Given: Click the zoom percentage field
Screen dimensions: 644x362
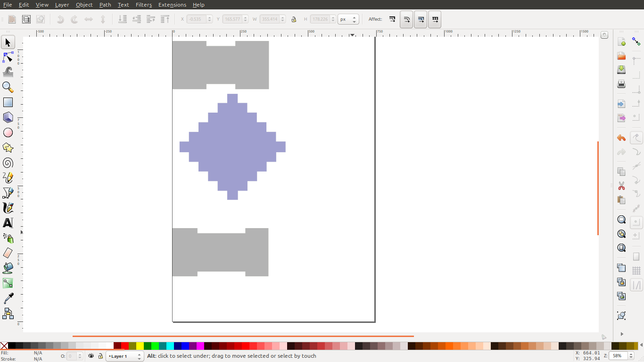Looking at the screenshot, I should click(619, 356).
